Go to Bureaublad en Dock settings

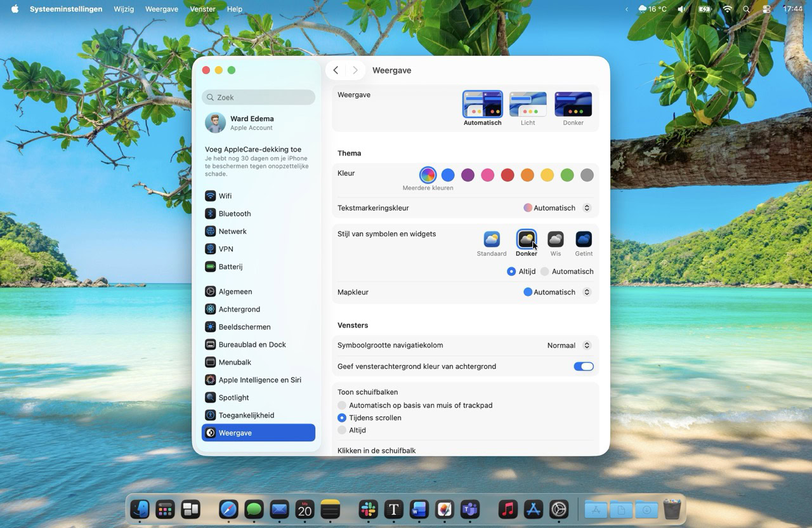tap(252, 345)
